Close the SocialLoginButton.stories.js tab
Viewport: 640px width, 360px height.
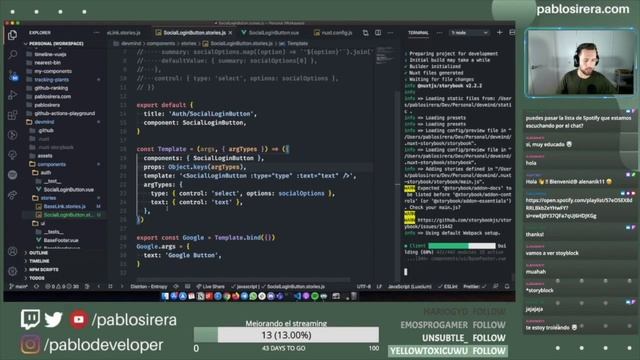tap(230, 33)
